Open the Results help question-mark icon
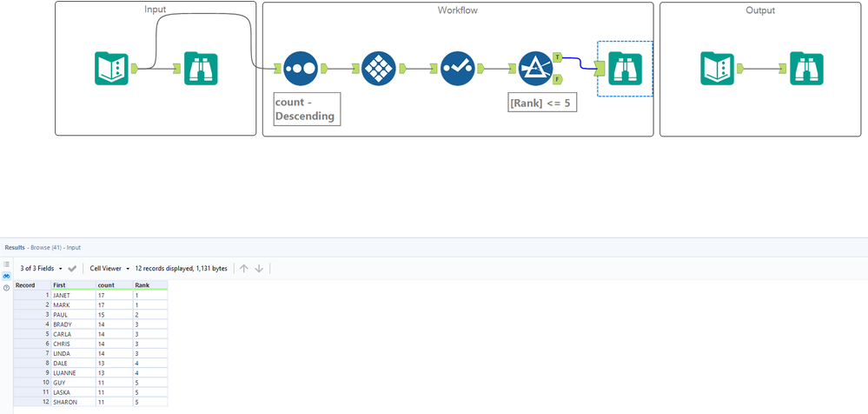 click(7, 288)
